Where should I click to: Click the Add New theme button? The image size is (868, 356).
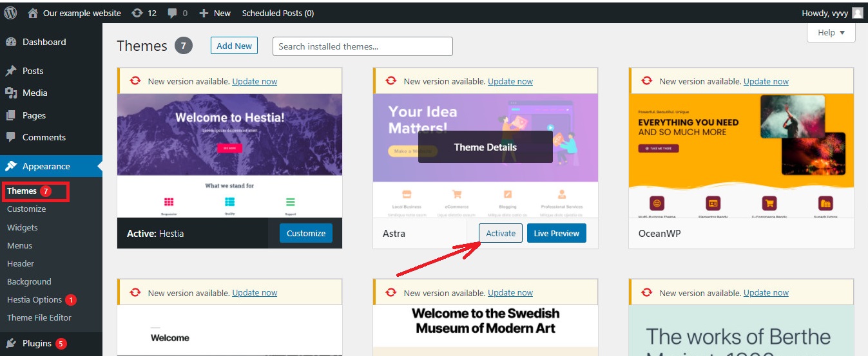(x=234, y=46)
